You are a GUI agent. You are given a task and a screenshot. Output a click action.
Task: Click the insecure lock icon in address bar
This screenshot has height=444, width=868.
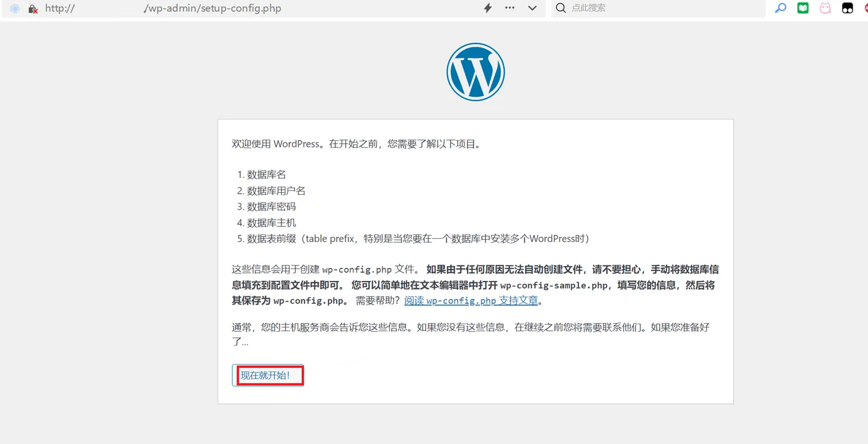[x=33, y=9]
